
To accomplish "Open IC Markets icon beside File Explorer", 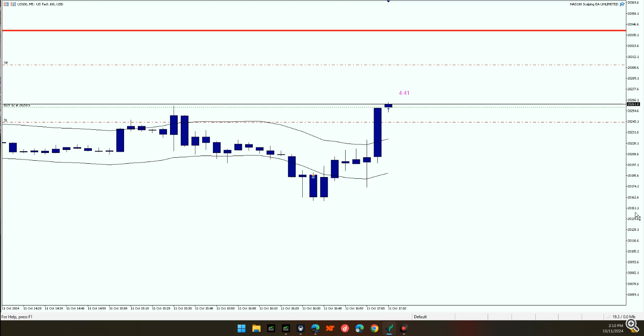I will coord(271,329).
